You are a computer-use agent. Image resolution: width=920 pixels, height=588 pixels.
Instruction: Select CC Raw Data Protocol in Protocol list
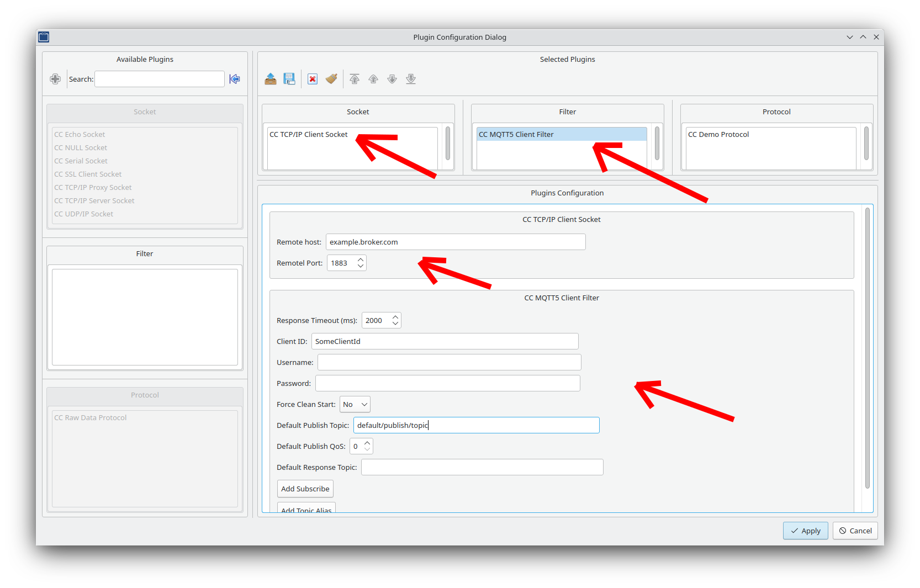[x=90, y=417]
